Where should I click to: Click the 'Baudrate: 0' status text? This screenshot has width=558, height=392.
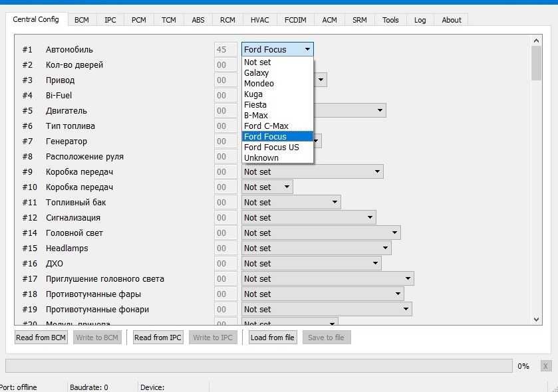[x=89, y=387]
